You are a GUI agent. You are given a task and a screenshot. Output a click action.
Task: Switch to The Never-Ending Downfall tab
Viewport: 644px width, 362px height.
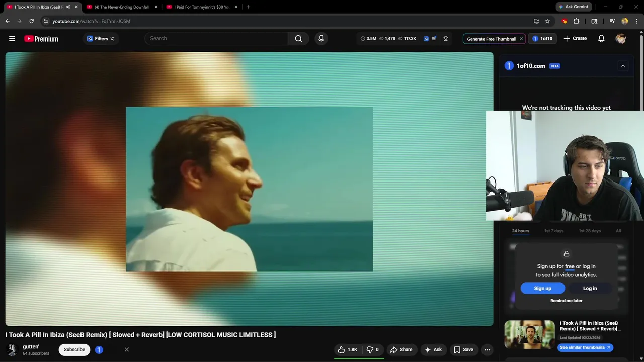121,7
